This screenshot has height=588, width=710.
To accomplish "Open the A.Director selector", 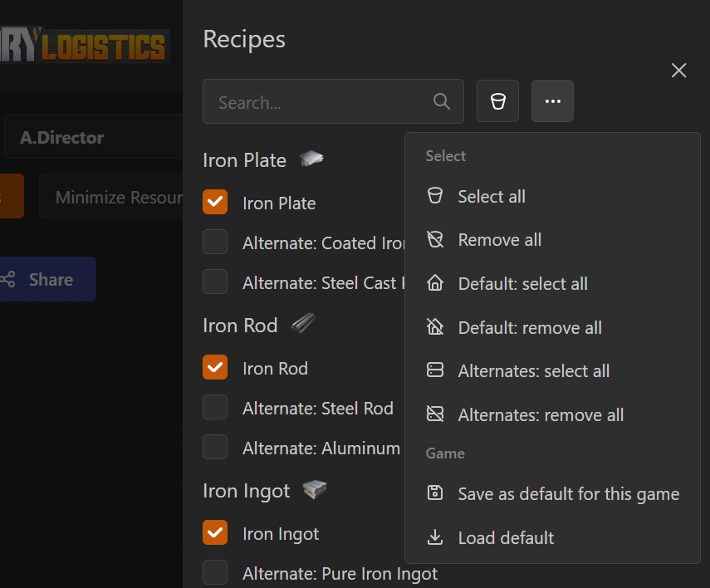I will point(91,138).
